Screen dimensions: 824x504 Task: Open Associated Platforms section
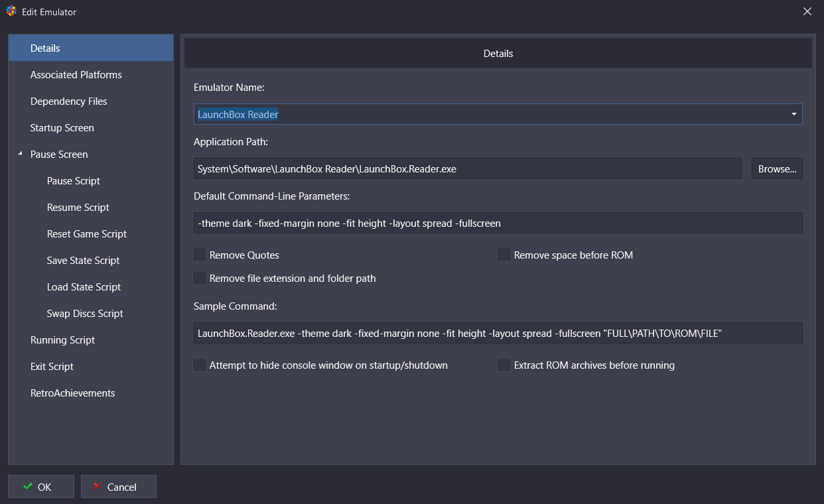pyautogui.click(x=91, y=74)
